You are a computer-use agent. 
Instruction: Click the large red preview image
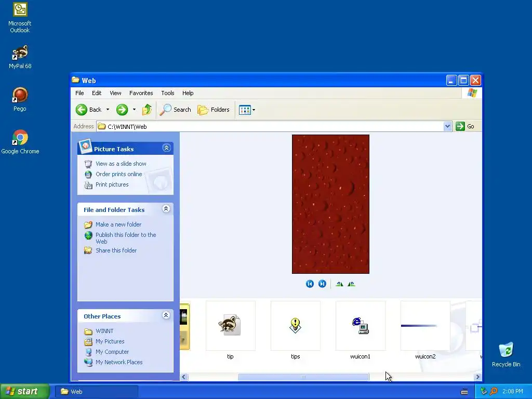330,204
